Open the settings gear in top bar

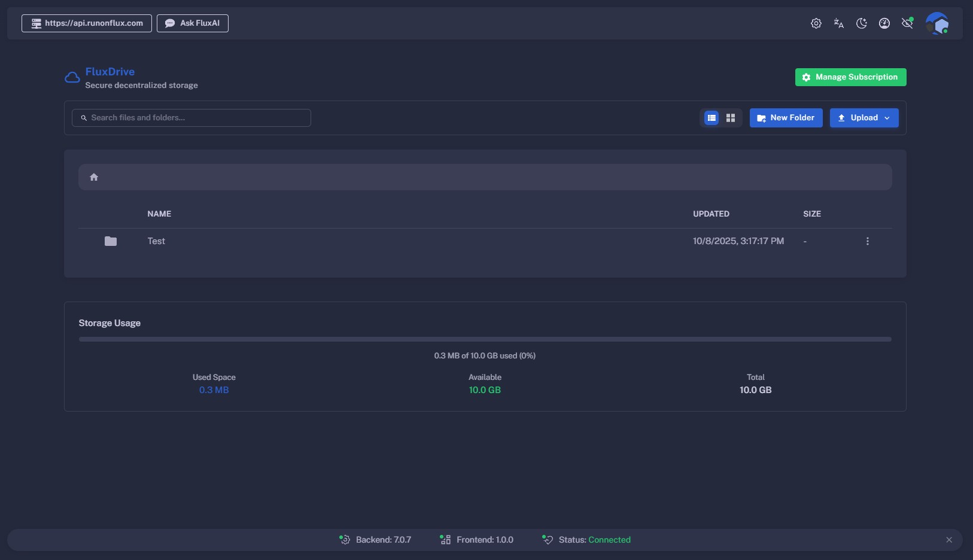coord(816,23)
